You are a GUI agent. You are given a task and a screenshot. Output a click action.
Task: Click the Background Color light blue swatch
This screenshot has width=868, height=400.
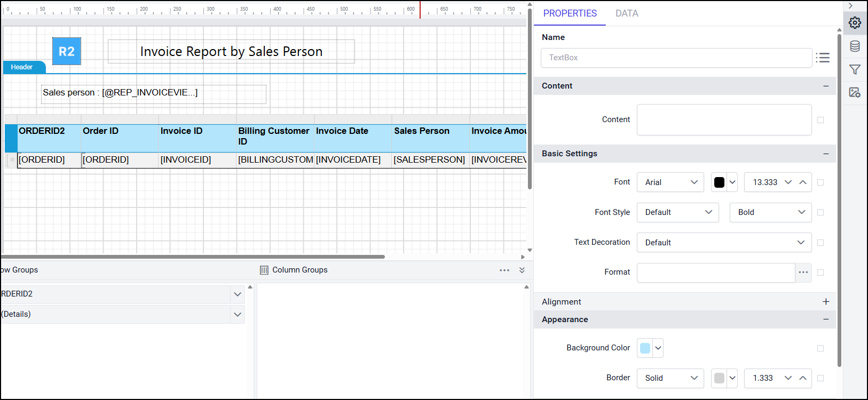pos(645,348)
